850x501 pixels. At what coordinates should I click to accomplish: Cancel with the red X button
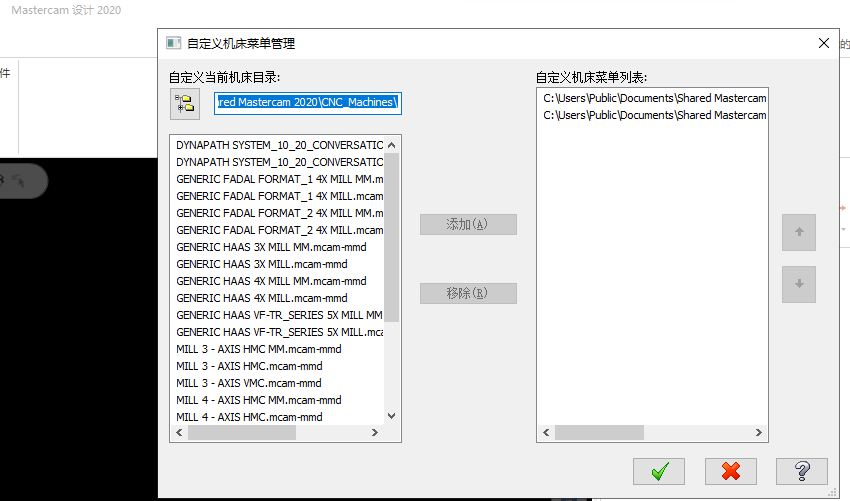click(731, 471)
